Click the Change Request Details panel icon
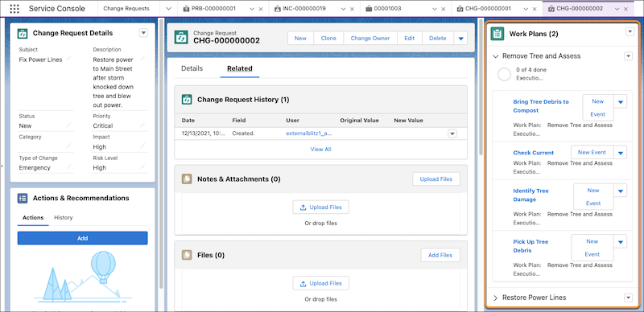 (x=23, y=33)
